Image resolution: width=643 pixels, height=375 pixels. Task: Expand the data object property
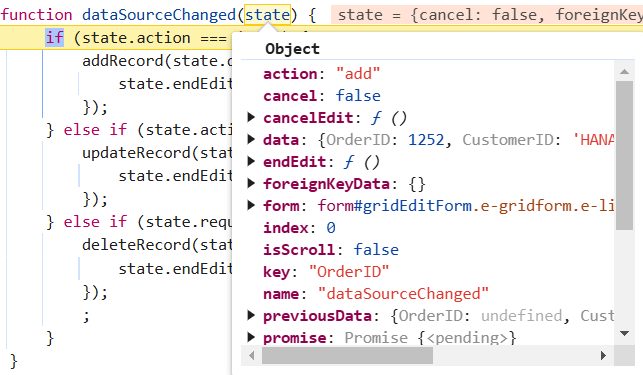251,140
